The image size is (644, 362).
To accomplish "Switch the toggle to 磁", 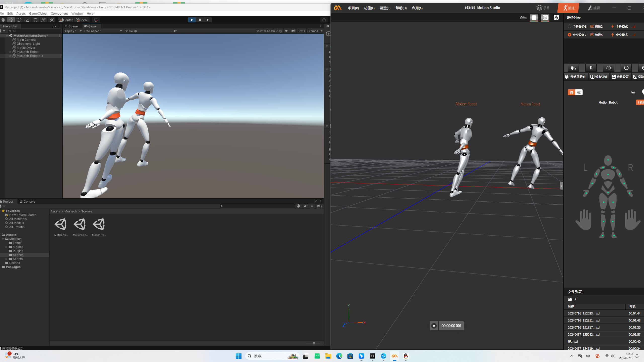I will pyautogui.click(x=579, y=92).
